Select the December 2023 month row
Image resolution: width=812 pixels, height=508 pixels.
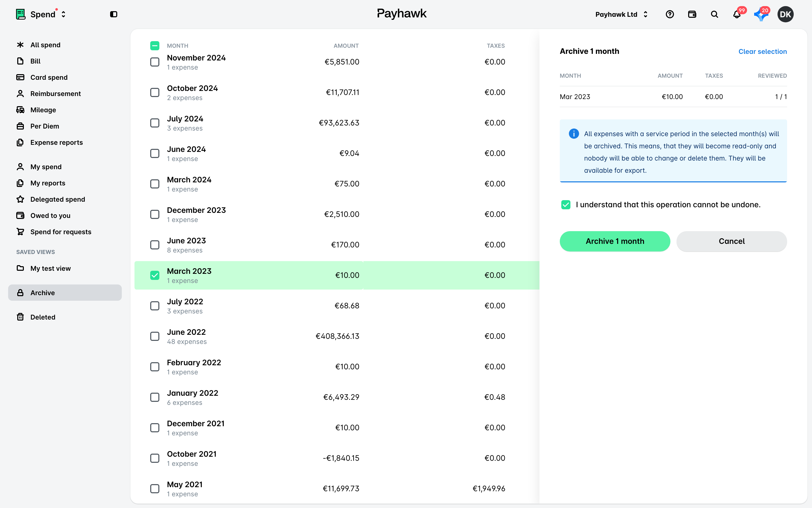[x=337, y=214]
